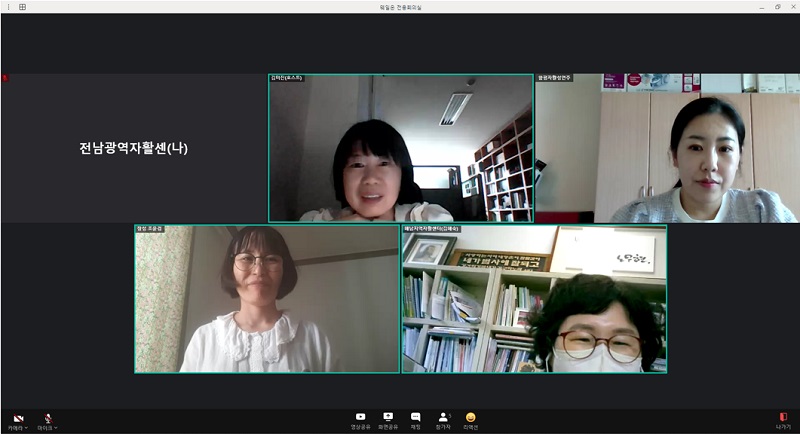Select the host video tile at top center
The width and height of the screenshot is (800, 434).
coord(400,150)
